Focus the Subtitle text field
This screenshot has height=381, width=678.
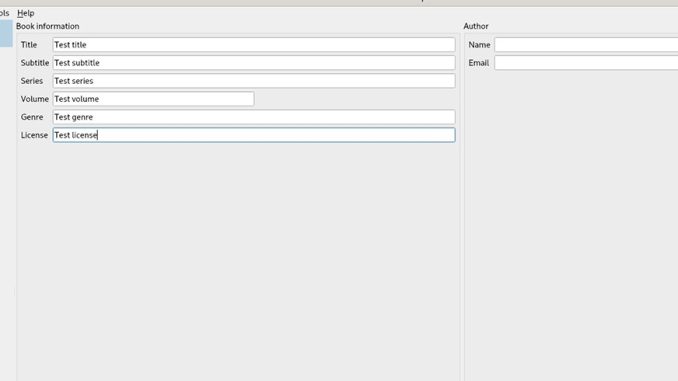coord(254,63)
